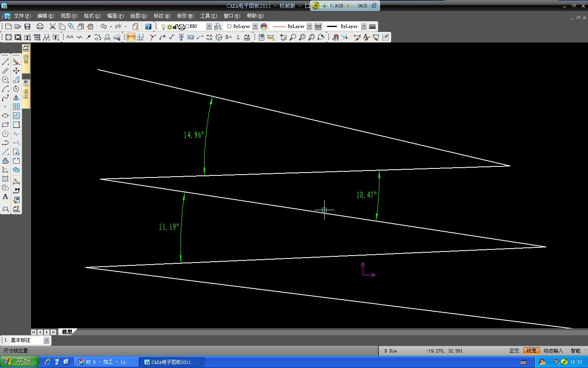The width and height of the screenshot is (588, 368).
Task: Select the Text tool (A)
Action: [5, 197]
